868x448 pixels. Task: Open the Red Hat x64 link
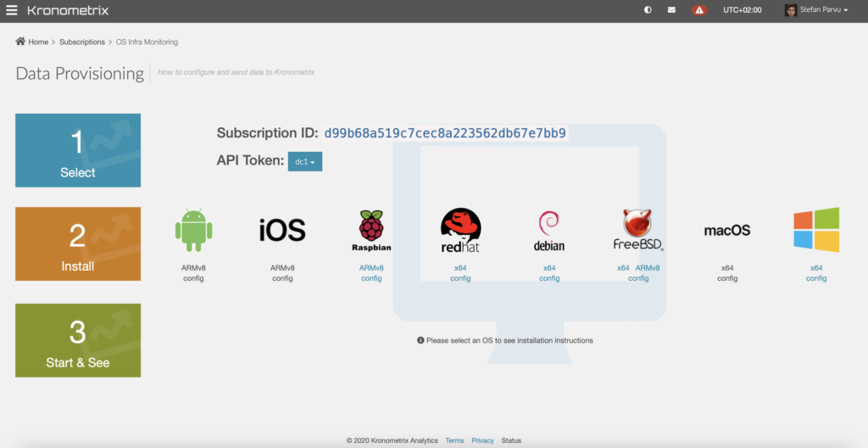(460, 268)
